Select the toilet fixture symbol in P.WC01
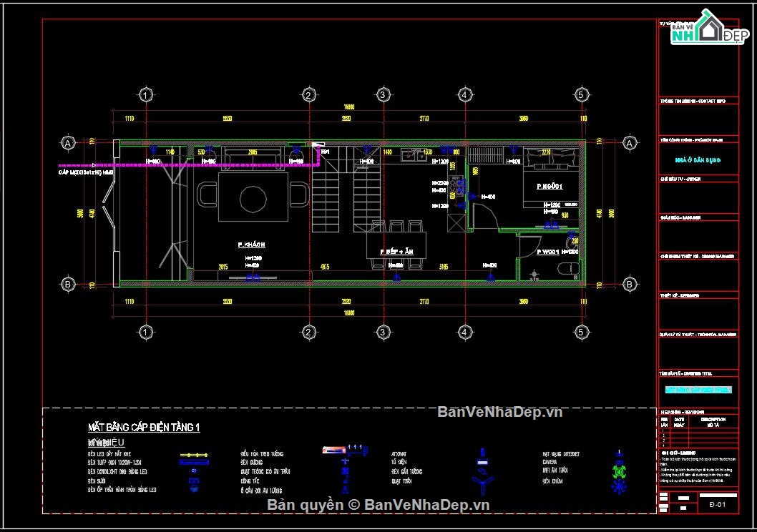 [x=568, y=268]
